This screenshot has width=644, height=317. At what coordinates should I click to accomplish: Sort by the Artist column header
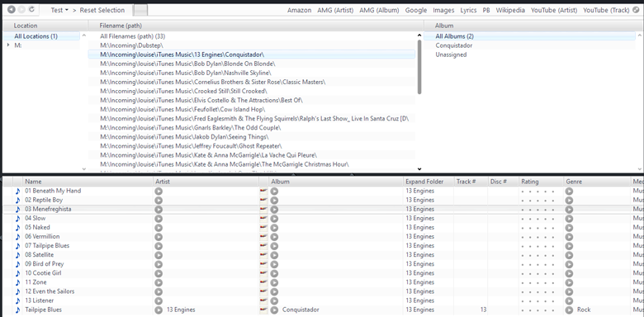[206, 182]
